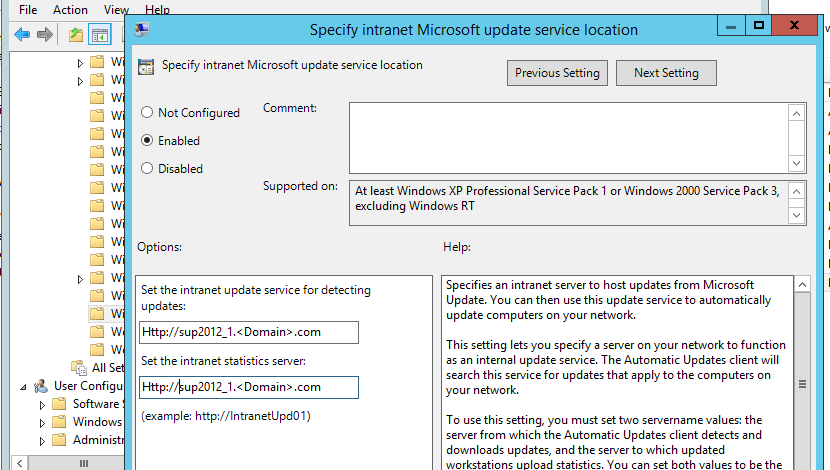Maximize the policy setting dialog
Screen dimensions: 830x470
point(759,26)
